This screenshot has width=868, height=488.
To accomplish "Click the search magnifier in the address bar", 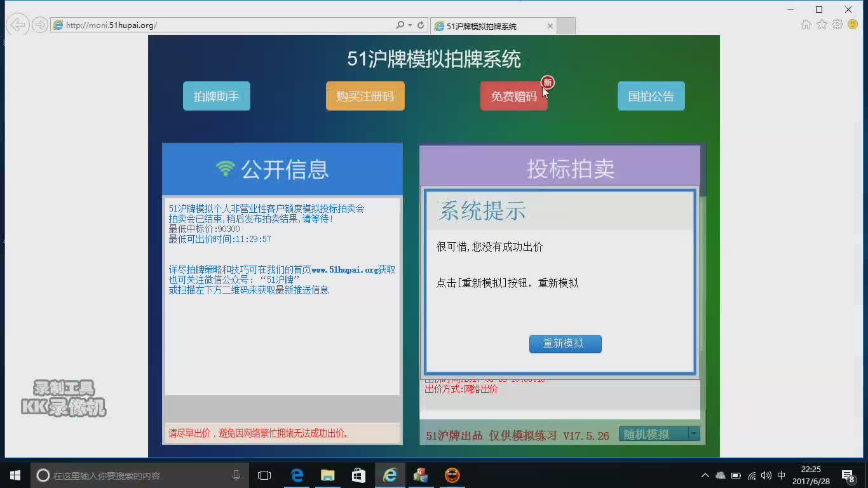I will [x=400, y=25].
